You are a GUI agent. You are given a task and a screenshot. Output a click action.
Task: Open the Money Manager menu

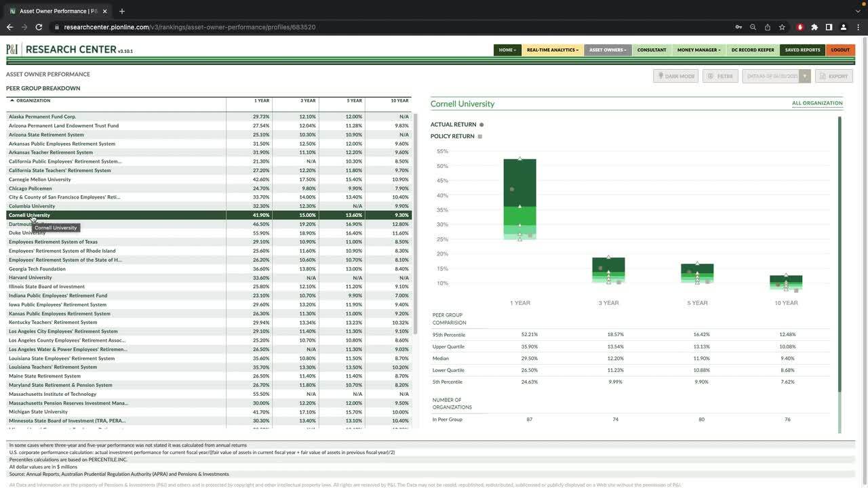(x=698, y=49)
